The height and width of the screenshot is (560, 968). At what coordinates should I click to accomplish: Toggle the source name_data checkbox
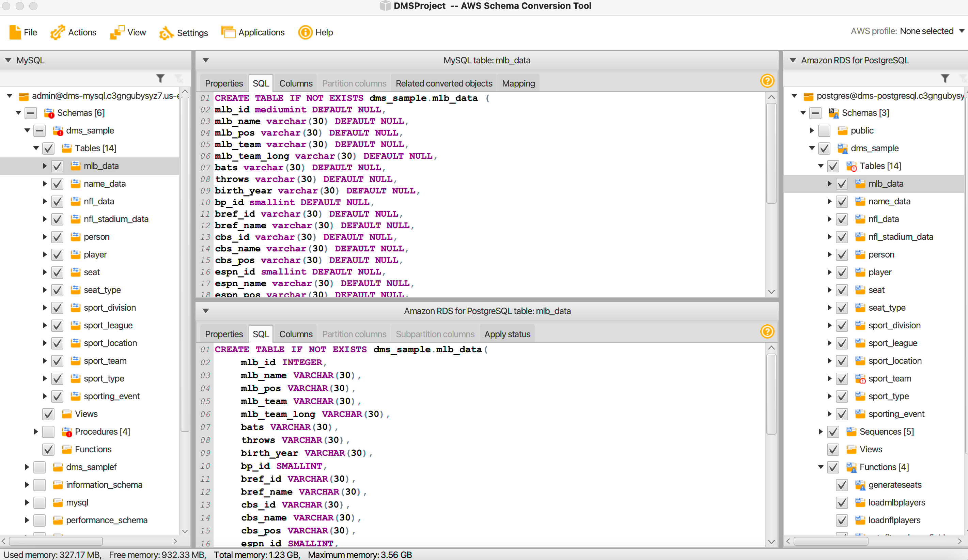point(57,184)
